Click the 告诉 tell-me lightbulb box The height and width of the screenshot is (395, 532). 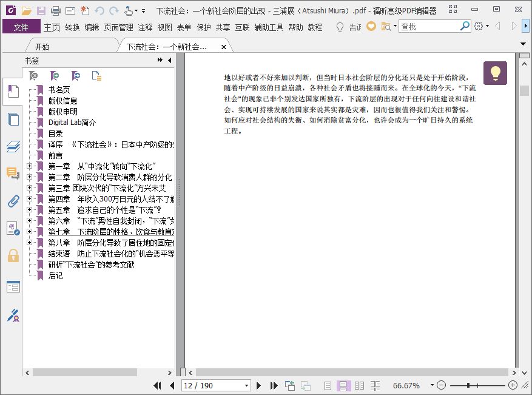pos(348,27)
